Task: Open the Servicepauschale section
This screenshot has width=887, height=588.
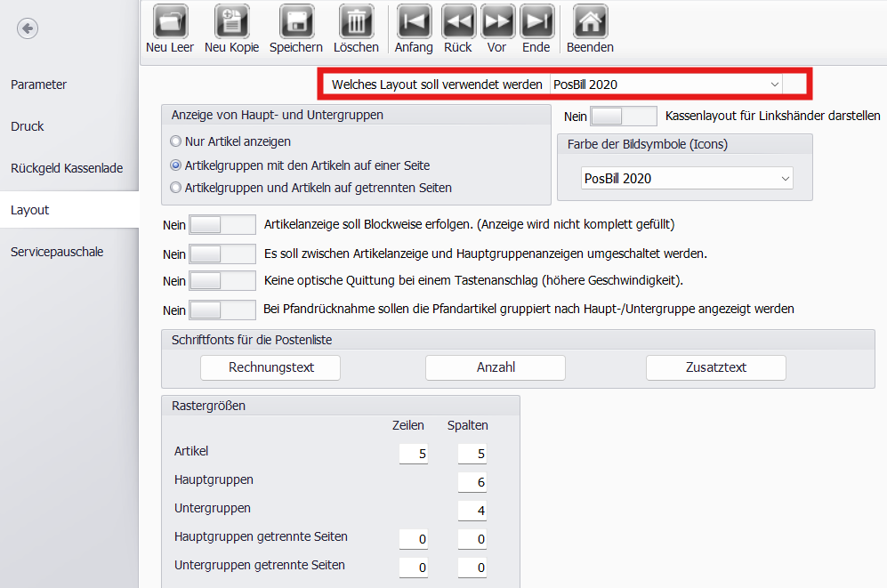Action: click(x=57, y=252)
